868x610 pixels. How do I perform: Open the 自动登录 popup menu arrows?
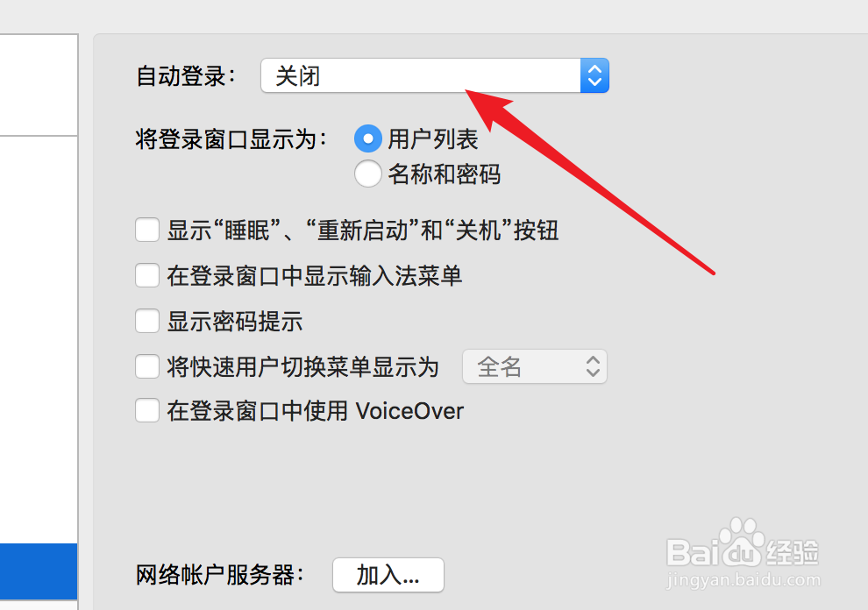pyautogui.click(x=594, y=75)
